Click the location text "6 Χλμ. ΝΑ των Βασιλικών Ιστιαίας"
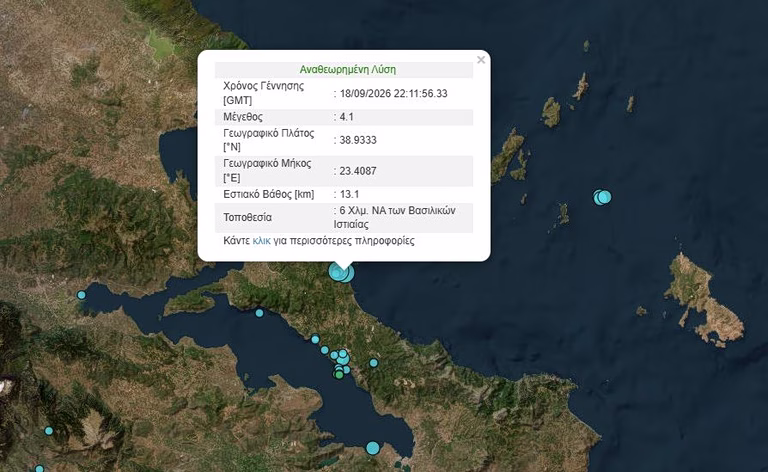Image resolution: width=768 pixels, height=472 pixels. point(395,217)
